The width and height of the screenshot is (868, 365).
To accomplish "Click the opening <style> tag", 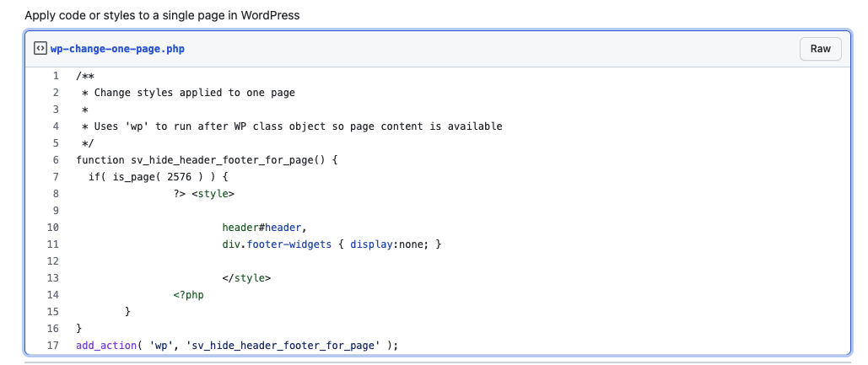I will 213,194.
